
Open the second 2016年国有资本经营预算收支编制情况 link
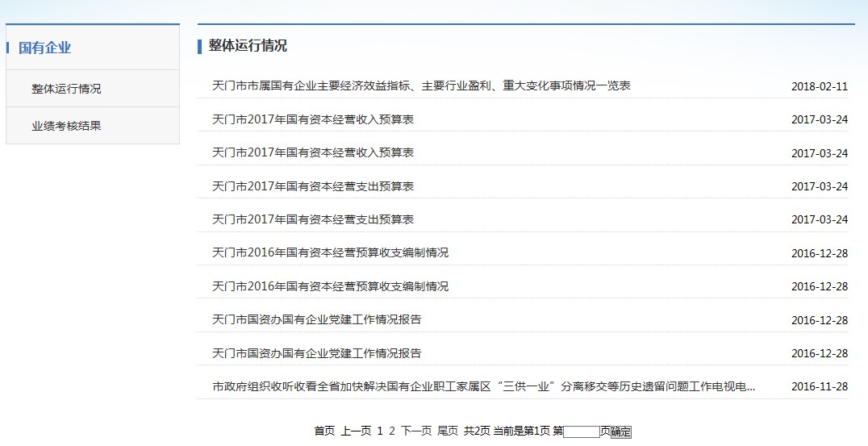(x=330, y=286)
